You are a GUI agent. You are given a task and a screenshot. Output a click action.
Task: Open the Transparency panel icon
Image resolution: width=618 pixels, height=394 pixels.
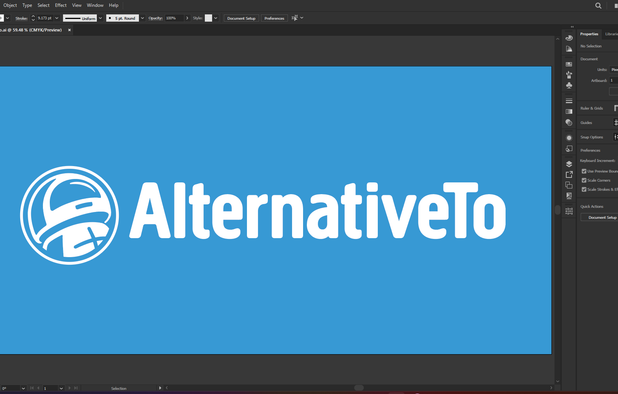[x=569, y=123]
